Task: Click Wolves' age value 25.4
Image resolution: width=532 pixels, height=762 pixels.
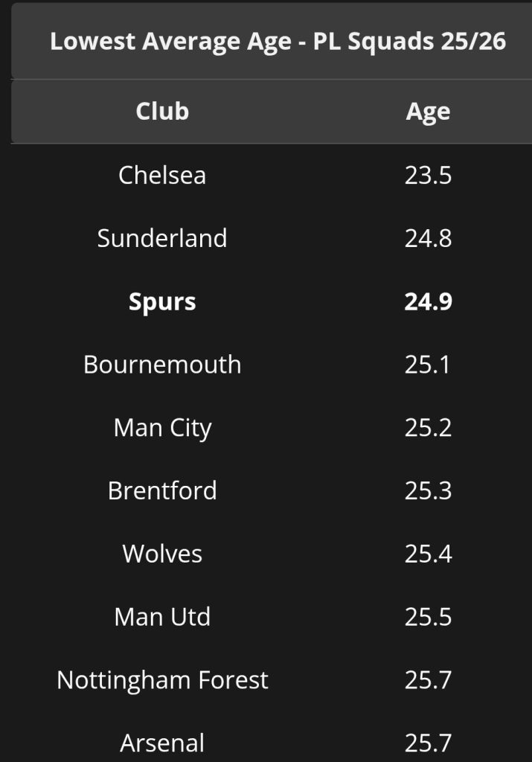Action: click(x=428, y=554)
